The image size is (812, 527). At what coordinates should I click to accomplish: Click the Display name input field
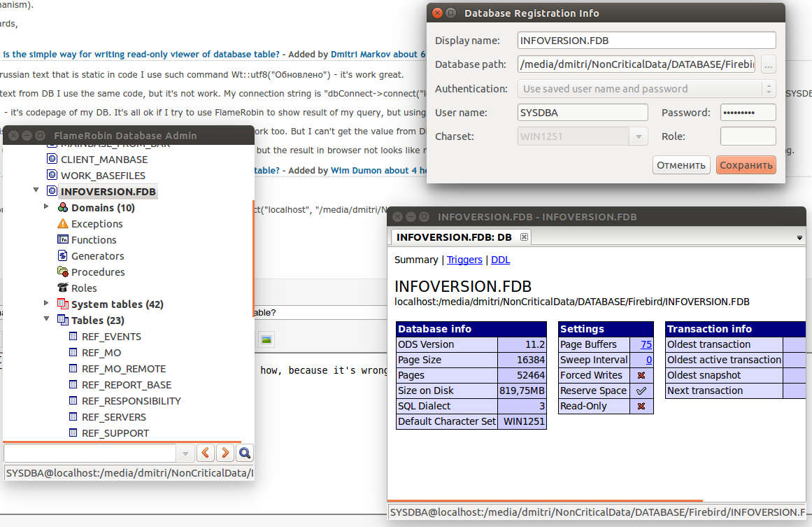646,41
